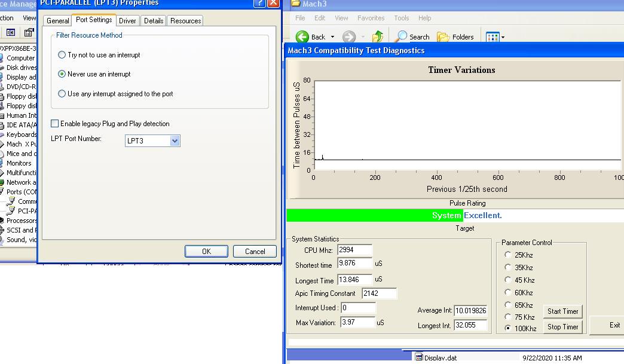Select 'Use any interrupt assigned to the port'
The image size is (624, 364).
pyautogui.click(x=62, y=94)
